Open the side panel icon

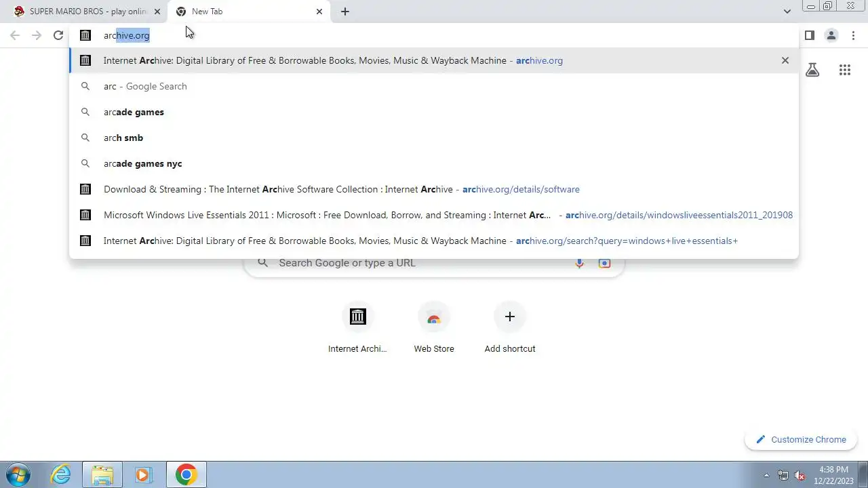pyautogui.click(x=809, y=35)
